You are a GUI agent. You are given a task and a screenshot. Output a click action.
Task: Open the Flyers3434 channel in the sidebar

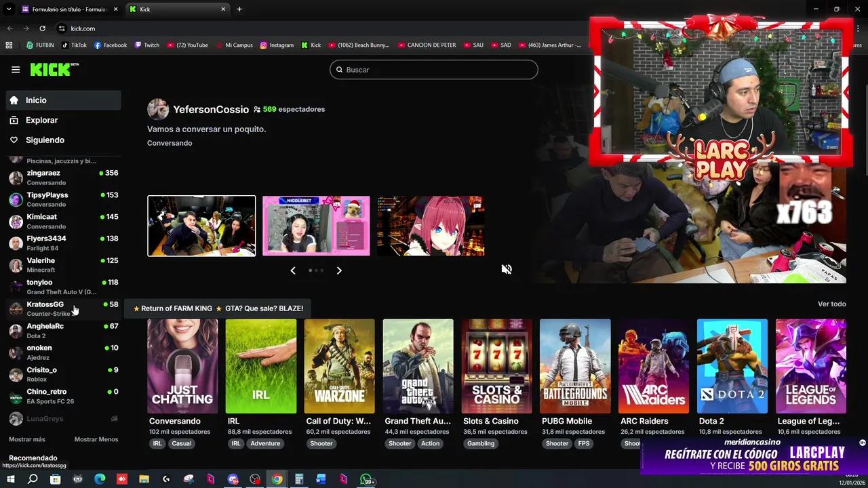64,243
